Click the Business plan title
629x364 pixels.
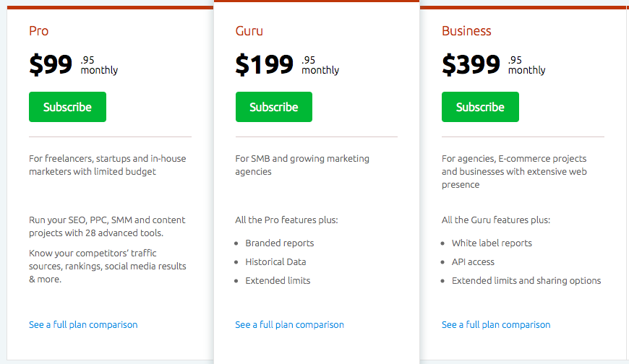[466, 31]
